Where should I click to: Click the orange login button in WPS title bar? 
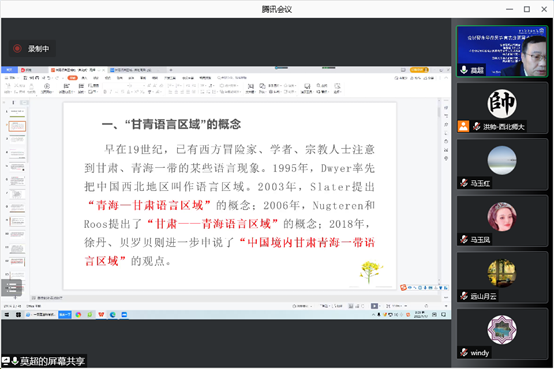point(419,70)
